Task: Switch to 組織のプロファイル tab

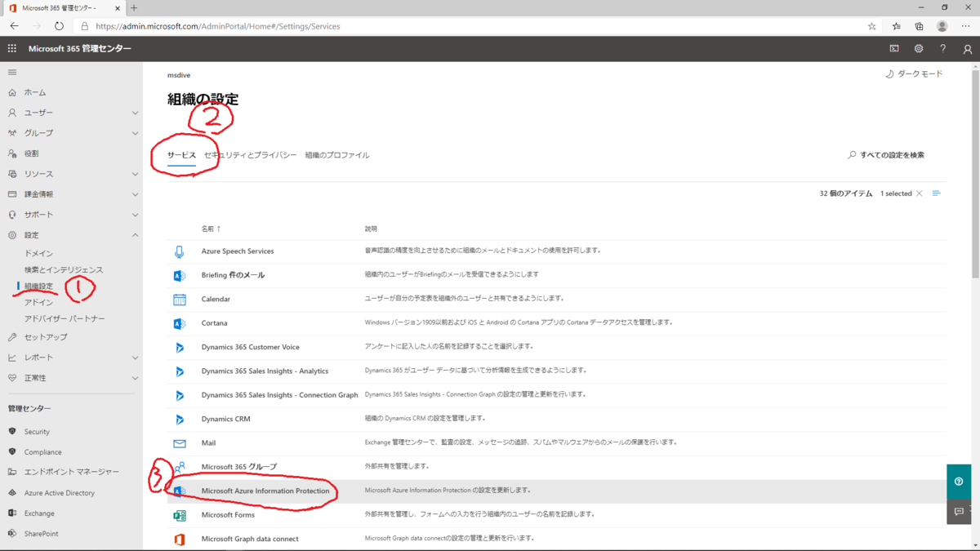Action: [337, 155]
